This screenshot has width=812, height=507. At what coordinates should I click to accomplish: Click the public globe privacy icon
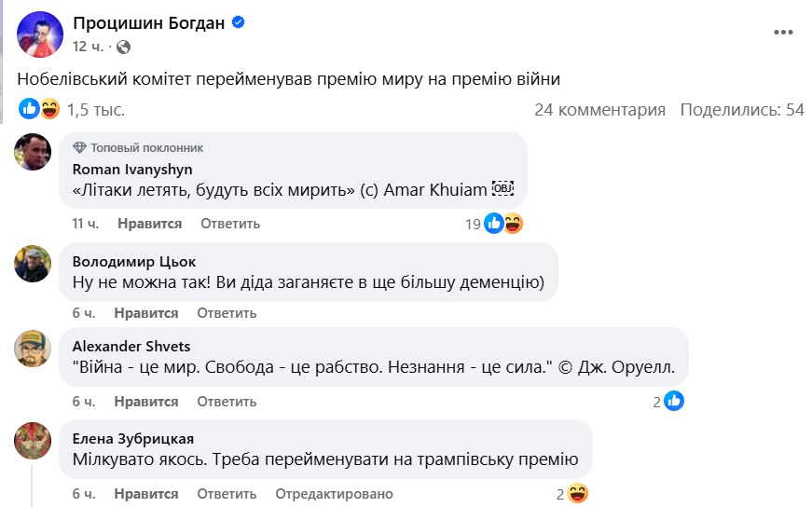coord(124,47)
